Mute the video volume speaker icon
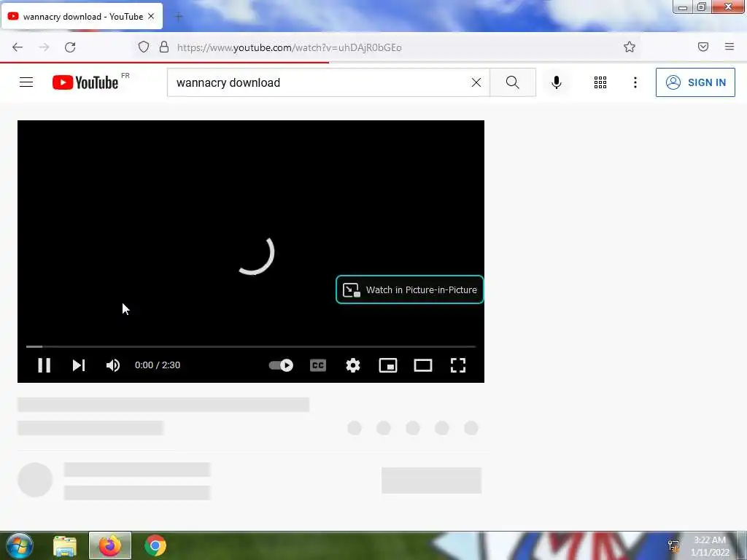The image size is (747, 560). pos(113,365)
